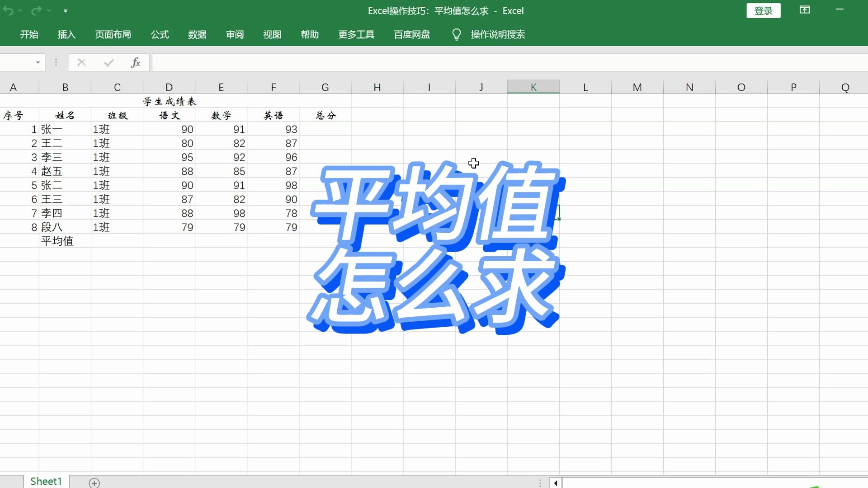Select 赵五's 数学 score 85
The height and width of the screenshot is (488, 868).
[x=221, y=171]
